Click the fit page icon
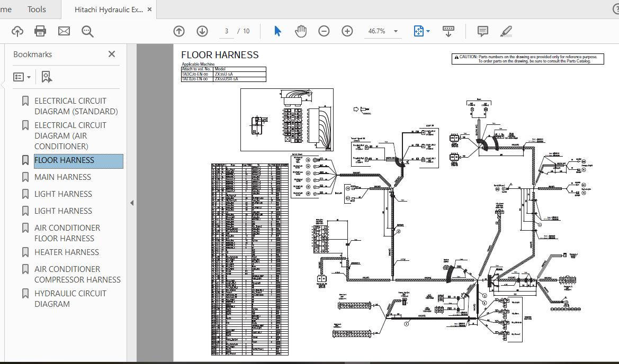Screen dimensions: 619x364 tap(418, 31)
